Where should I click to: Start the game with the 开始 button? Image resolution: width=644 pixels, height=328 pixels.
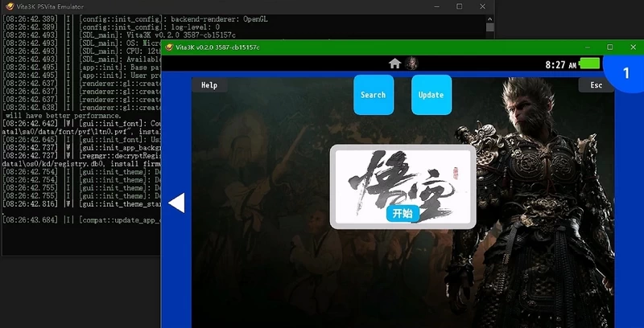402,214
